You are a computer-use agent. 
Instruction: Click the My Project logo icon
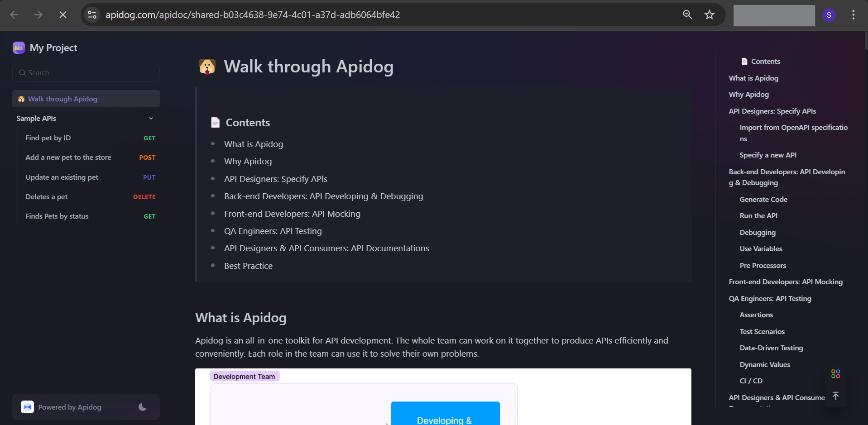pyautogui.click(x=19, y=48)
